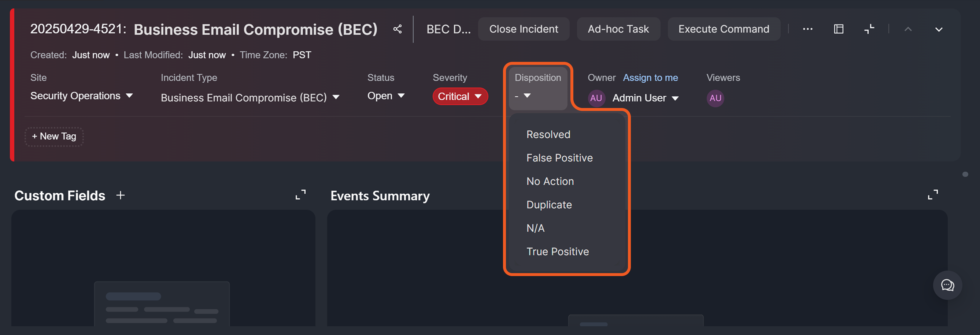Expand the Custom Fields panel

click(300, 195)
